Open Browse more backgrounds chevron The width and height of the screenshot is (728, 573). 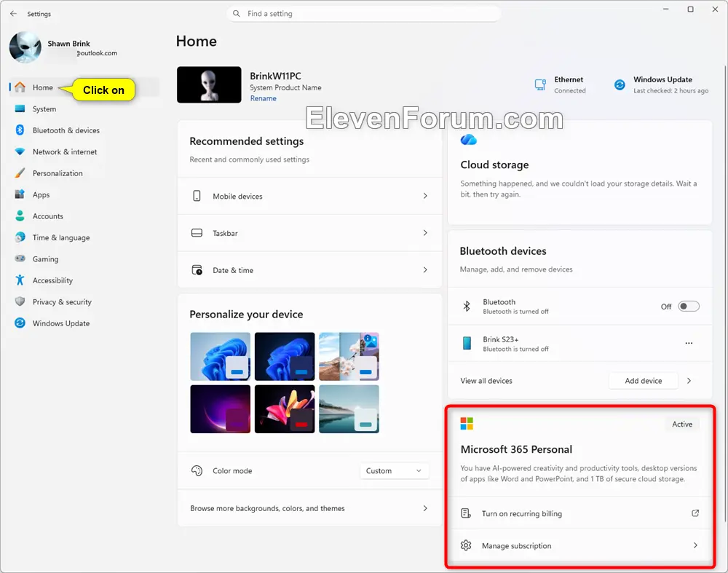[425, 508]
